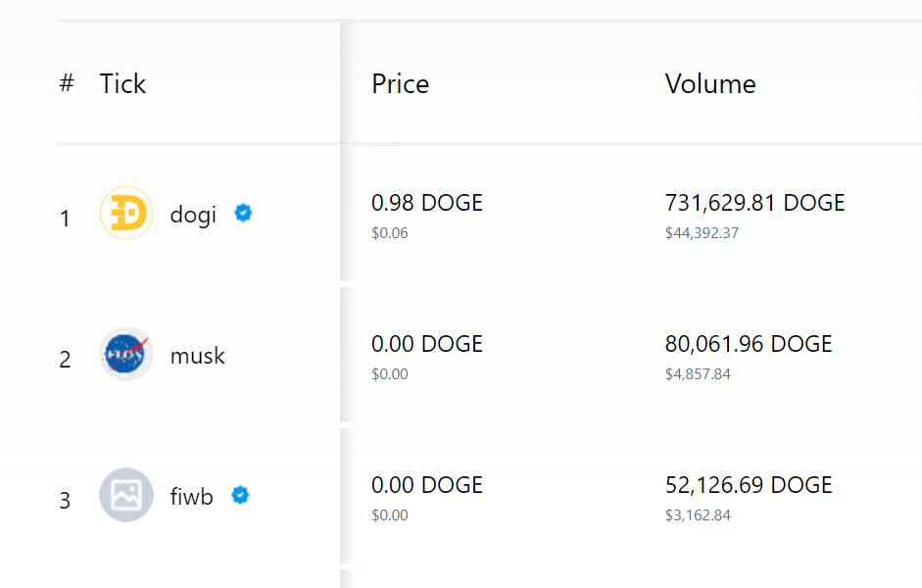Click the fiwb placeholder image icon
The height and width of the screenshot is (588, 922).
[x=126, y=495]
